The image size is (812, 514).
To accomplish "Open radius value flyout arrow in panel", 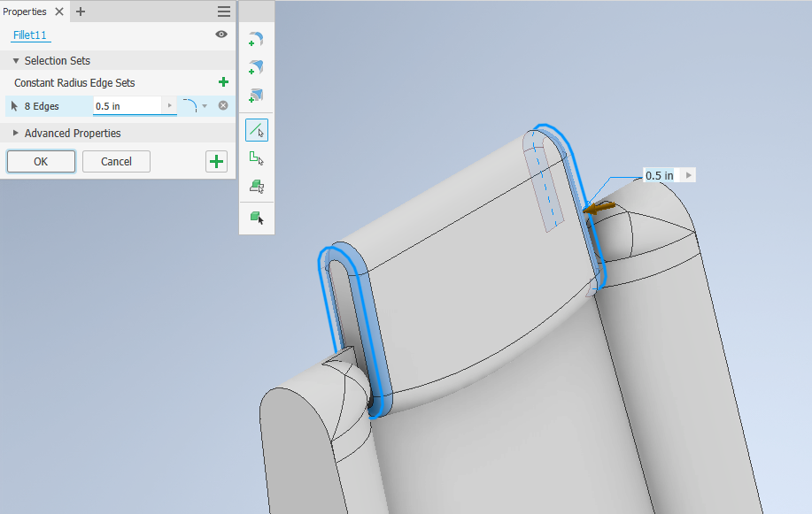I will coord(169,105).
